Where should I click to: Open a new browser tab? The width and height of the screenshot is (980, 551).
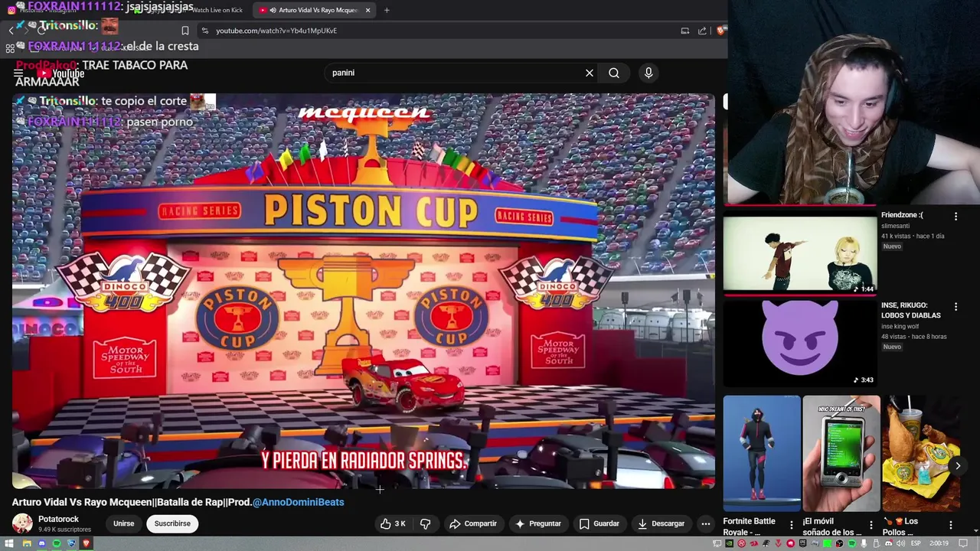pos(387,10)
